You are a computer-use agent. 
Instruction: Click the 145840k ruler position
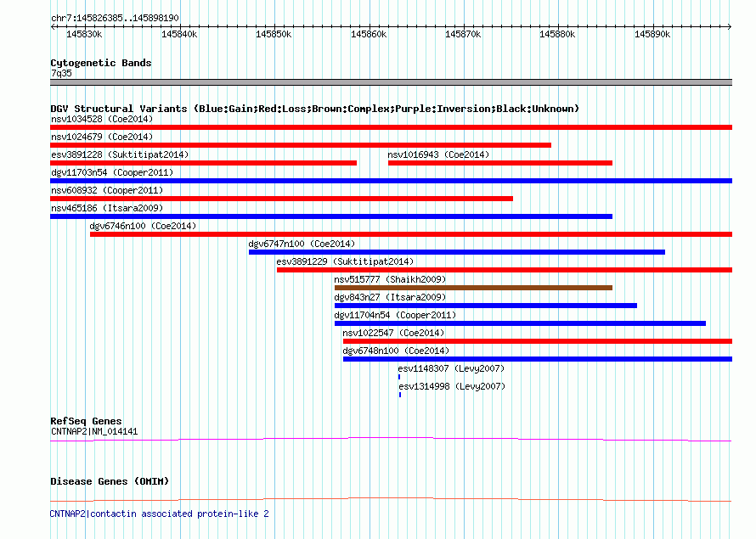179,34
